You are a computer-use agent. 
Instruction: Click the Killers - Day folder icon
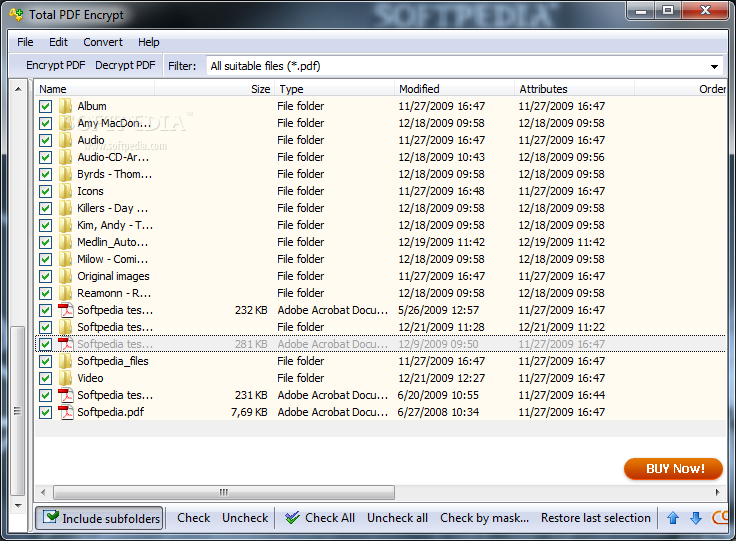(66, 208)
